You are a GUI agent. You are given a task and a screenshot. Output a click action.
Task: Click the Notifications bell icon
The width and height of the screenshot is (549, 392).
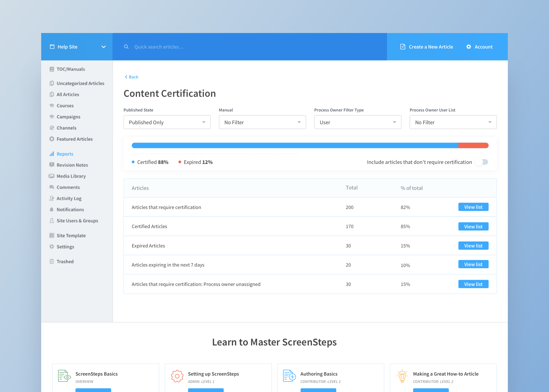pyautogui.click(x=52, y=209)
